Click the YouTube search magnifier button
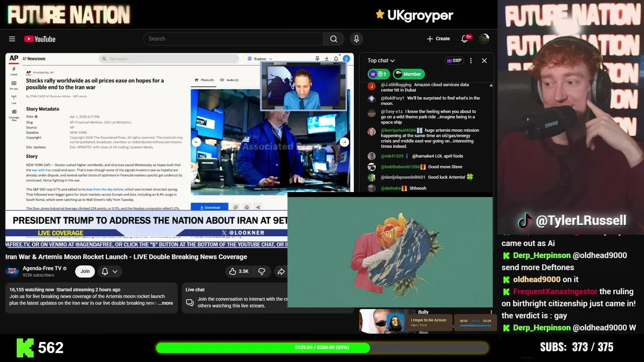The width and height of the screenshot is (644, 362). (334, 39)
